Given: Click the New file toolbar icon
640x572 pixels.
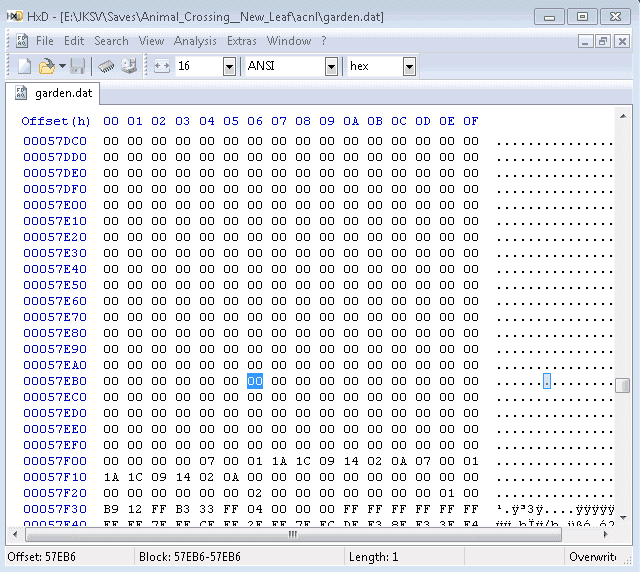Looking at the screenshot, I should coord(24,66).
